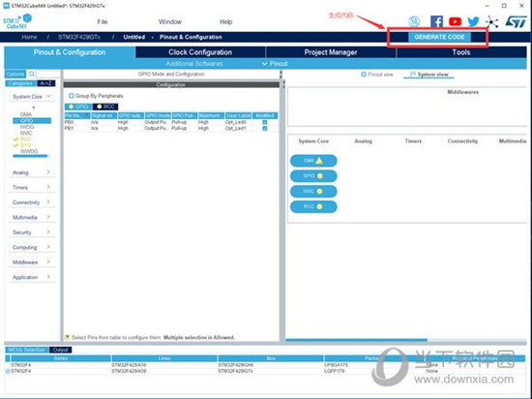Click the Twitter bird icon
The image size is (532, 399).
pos(473,21)
